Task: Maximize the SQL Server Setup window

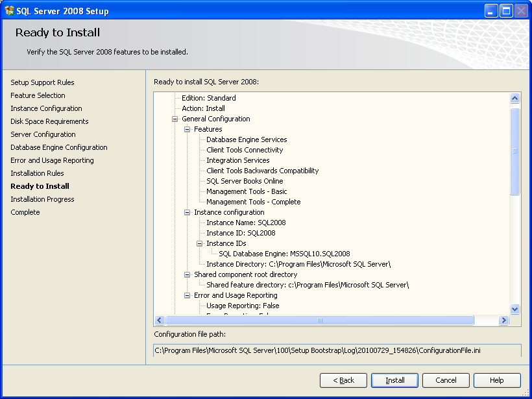Action: (506, 11)
